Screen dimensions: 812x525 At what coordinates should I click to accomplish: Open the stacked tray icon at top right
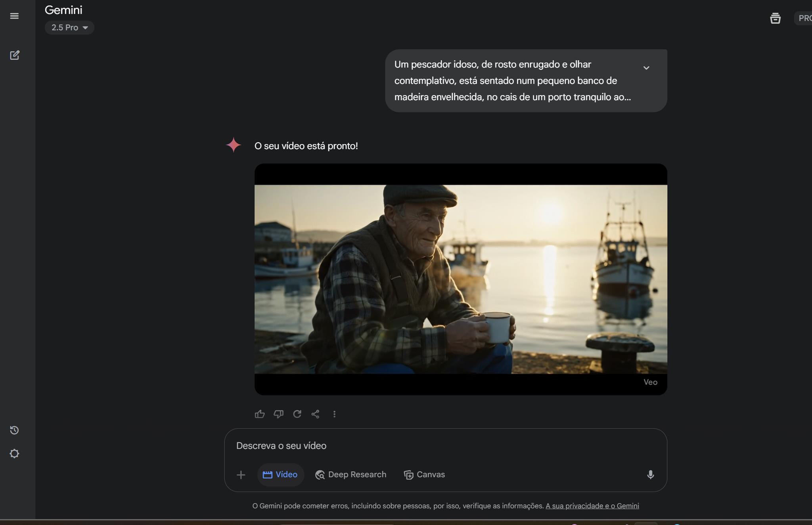[x=775, y=18]
